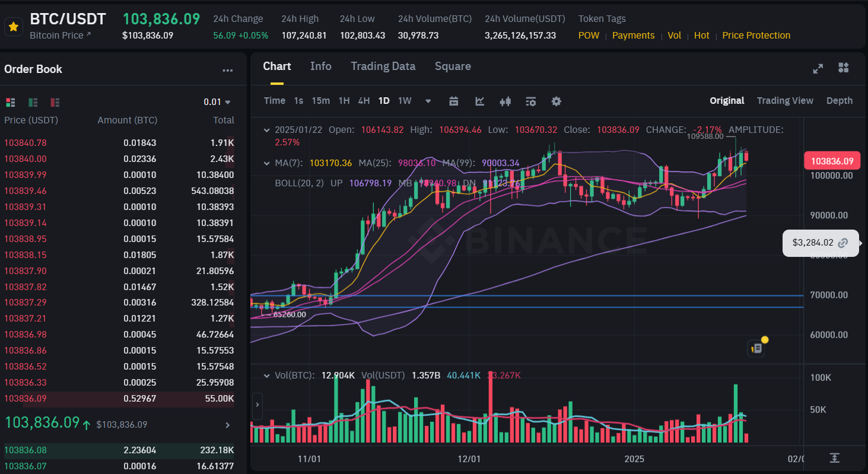Click the reset chart scale icon at bottom right
The width and height of the screenshot is (868, 474).
835,457
